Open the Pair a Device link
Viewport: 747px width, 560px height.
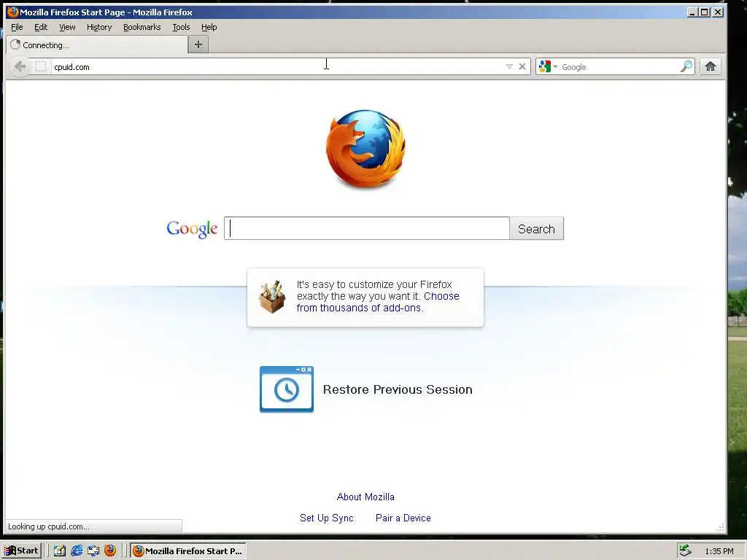(403, 518)
